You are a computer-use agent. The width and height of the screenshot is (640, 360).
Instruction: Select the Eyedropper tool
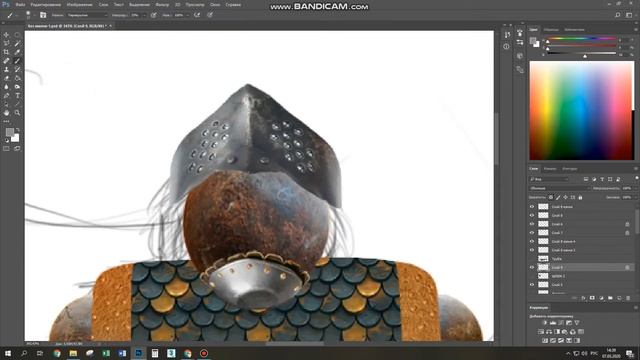tap(17, 52)
